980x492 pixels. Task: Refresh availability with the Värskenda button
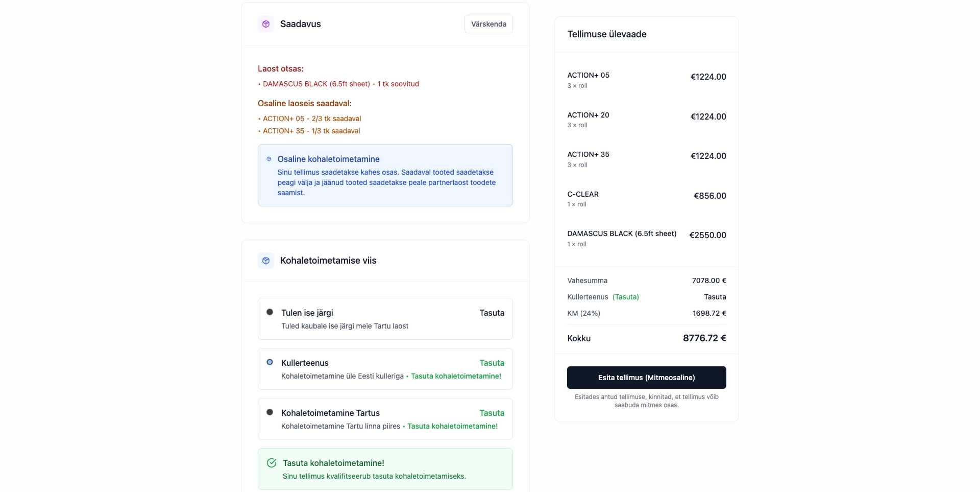pyautogui.click(x=488, y=24)
